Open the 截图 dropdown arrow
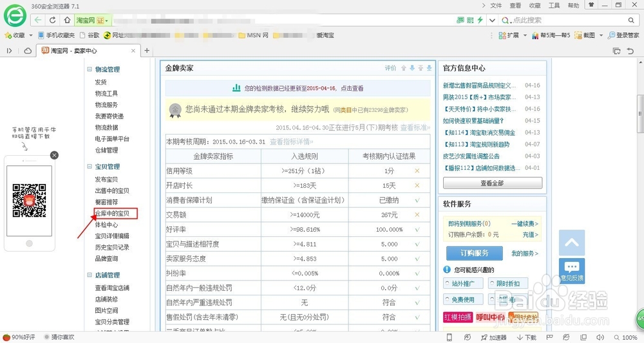The width and height of the screenshot is (644, 343). 601,35
